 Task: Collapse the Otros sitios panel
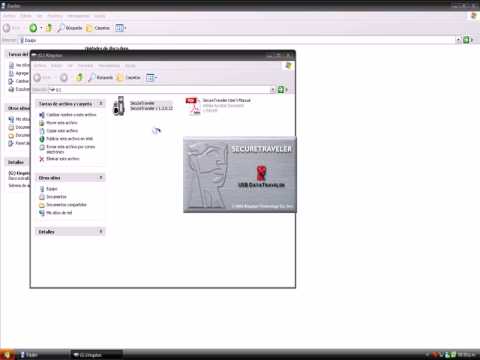[101, 178]
